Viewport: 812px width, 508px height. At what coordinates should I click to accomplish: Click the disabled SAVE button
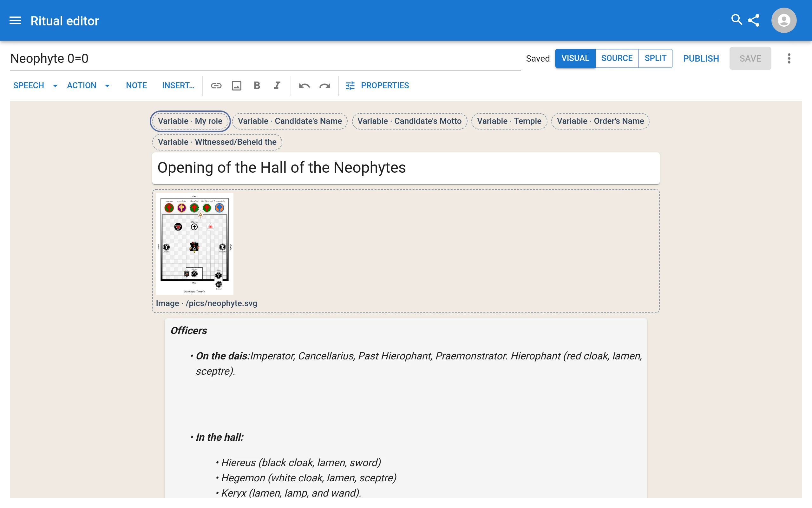click(750, 58)
